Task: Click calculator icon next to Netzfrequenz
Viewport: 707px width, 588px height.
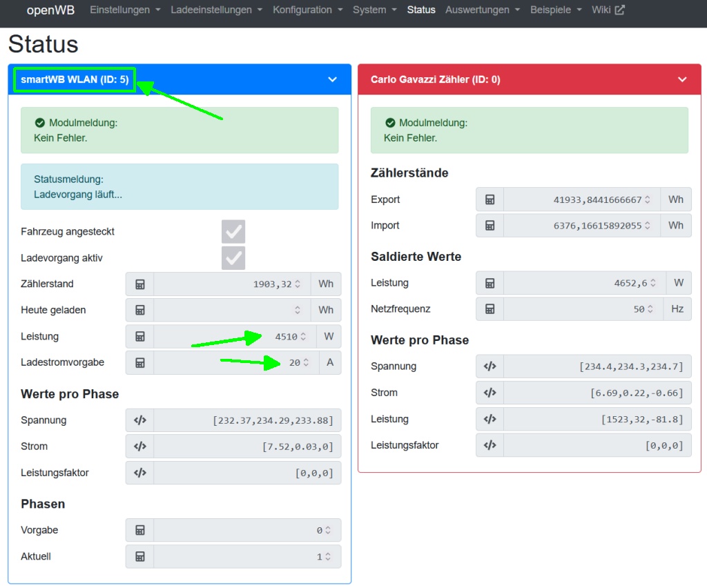Action: click(x=490, y=309)
